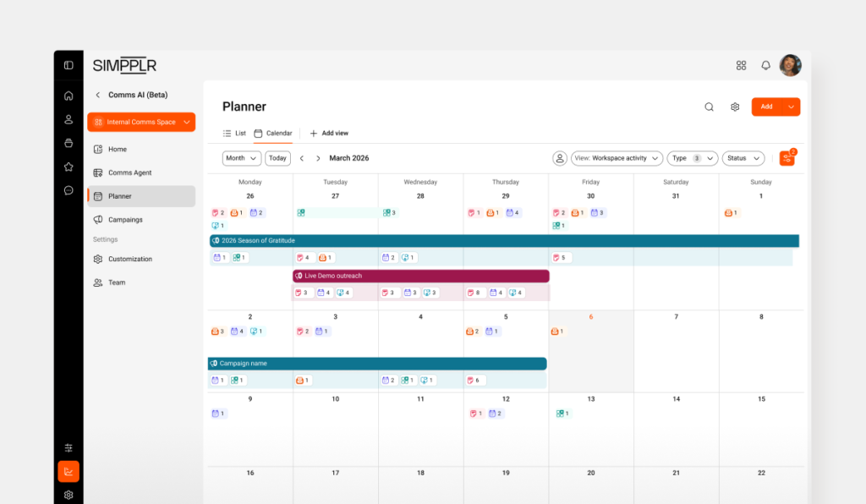Click the orange chip on Sunday 1

(x=732, y=212)
